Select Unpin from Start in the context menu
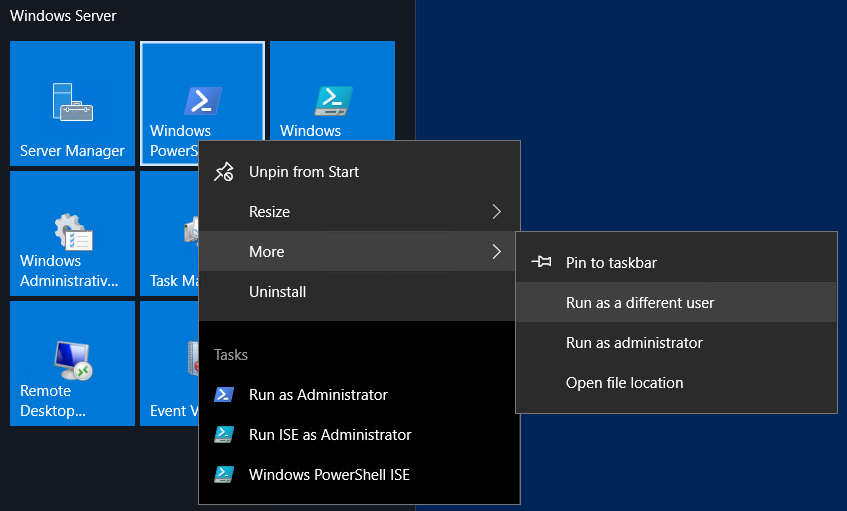The image size is (847, 511). click(x=304, y=172)
